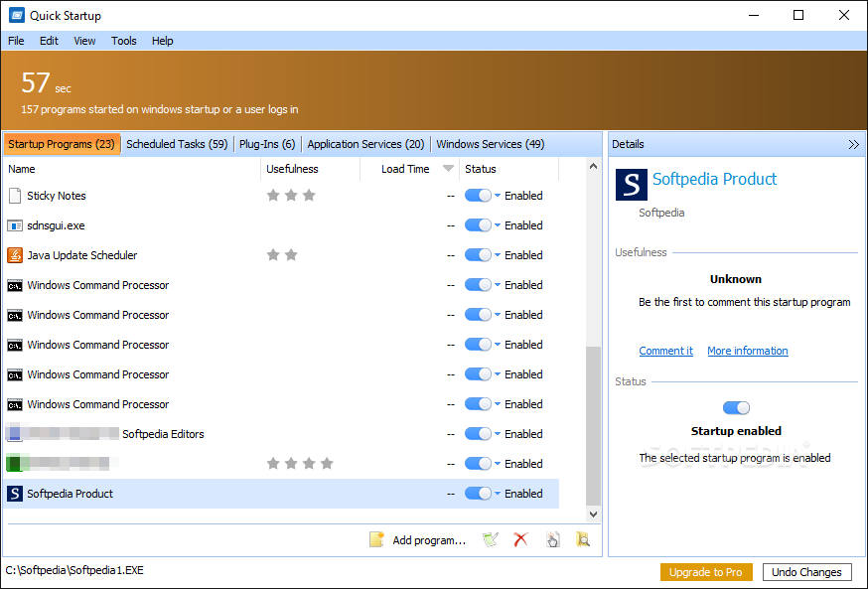
Task: Click the Load Time column header text
Action: click(405, 169)
